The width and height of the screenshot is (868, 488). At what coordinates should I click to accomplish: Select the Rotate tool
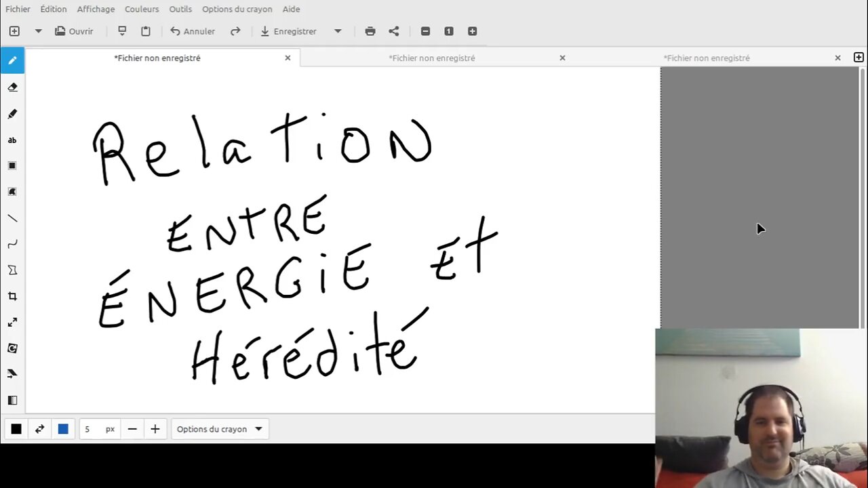(12, 348)
